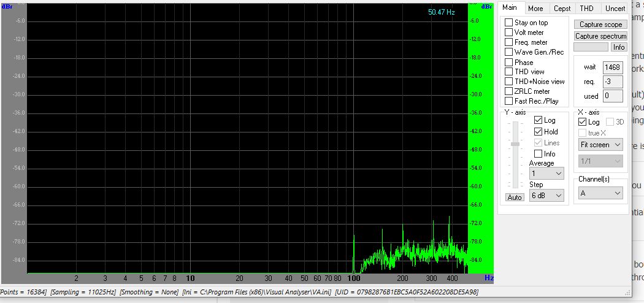Click the 100 label on frequency axis

click(354, 278)
